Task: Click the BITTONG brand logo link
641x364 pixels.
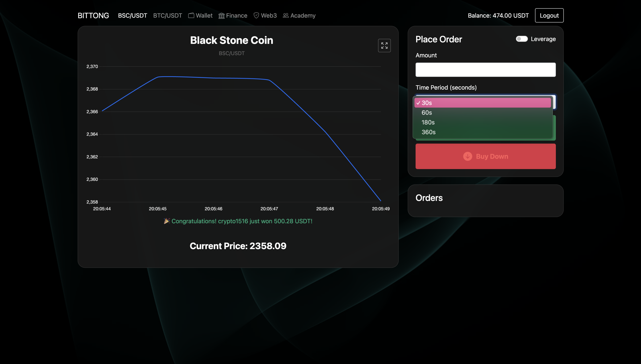Action: 93,16
